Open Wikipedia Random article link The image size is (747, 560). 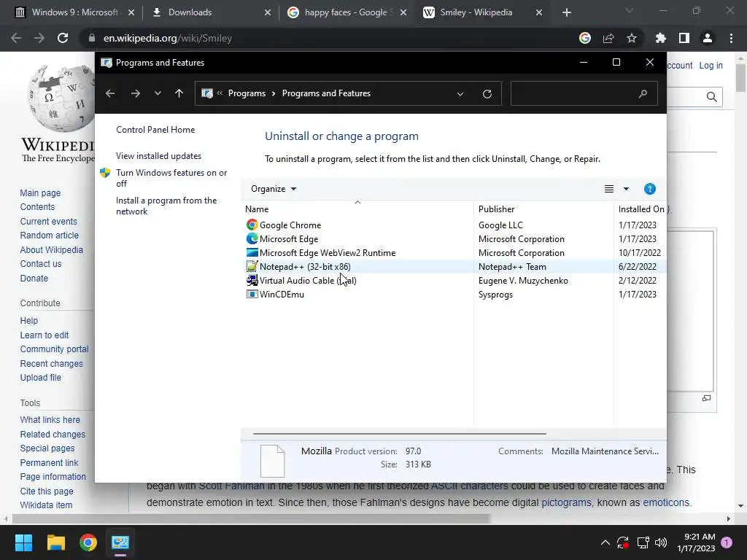(x=50, y=236)
